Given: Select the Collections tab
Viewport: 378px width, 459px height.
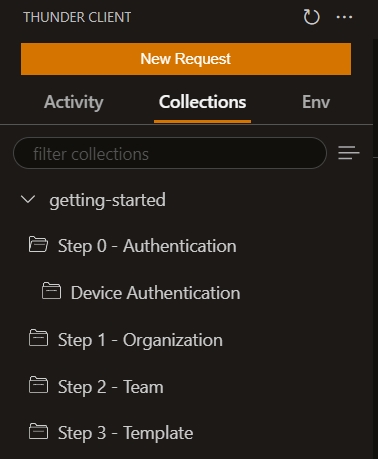Looking at the screenshot, I should pyautogui.click(x=202, y=102).
